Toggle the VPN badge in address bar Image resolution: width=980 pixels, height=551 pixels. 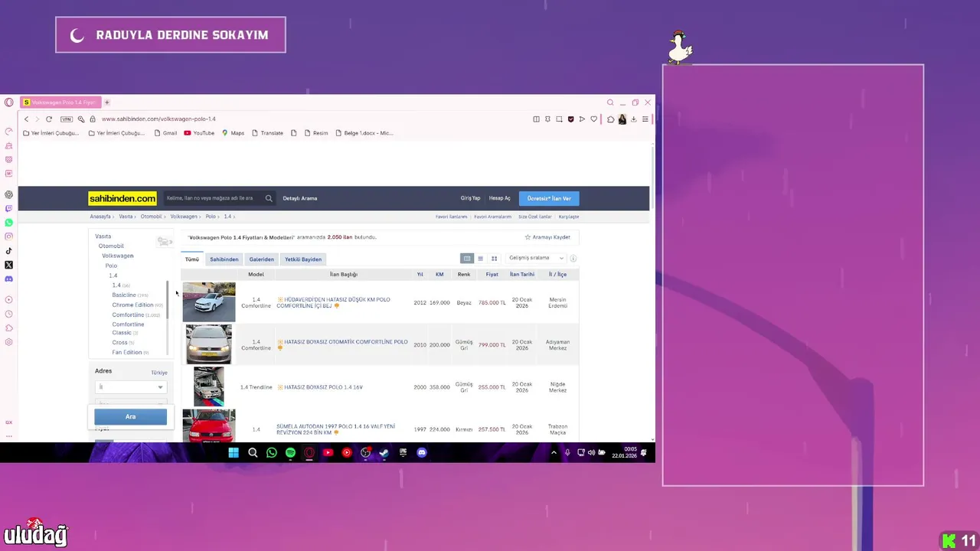(x=67, y=119)
